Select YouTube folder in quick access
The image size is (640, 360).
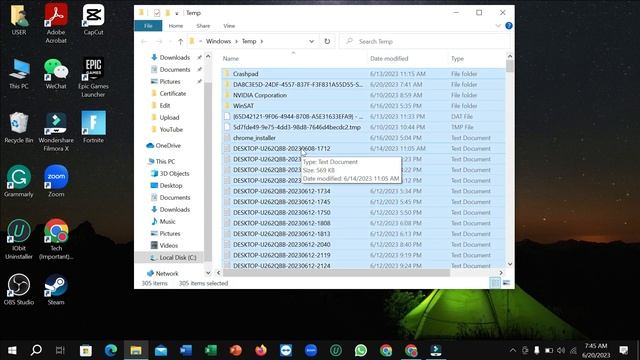coord(167,129)
